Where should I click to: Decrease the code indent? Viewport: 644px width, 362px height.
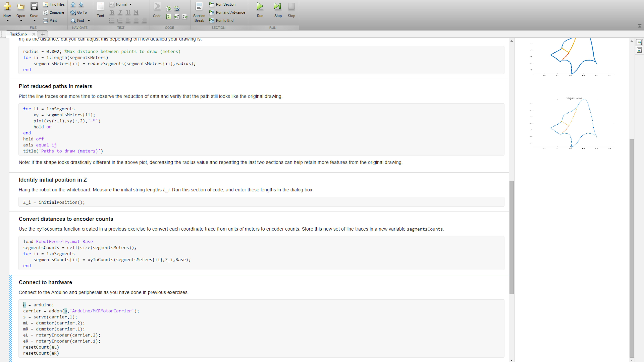[x=185, y=17]
